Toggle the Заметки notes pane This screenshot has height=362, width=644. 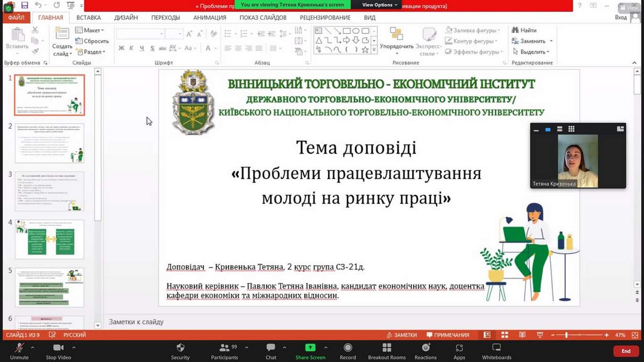point(401,335)
